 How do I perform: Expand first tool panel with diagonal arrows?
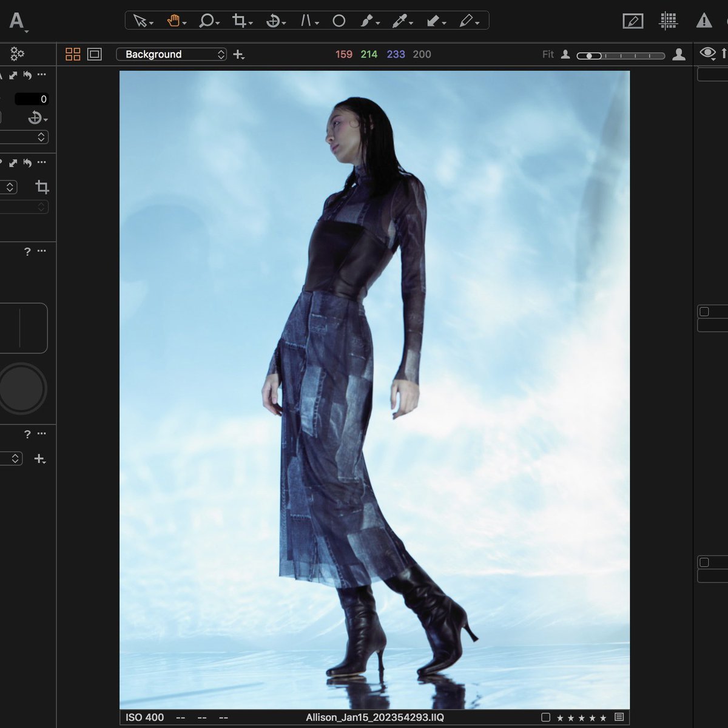13,75
